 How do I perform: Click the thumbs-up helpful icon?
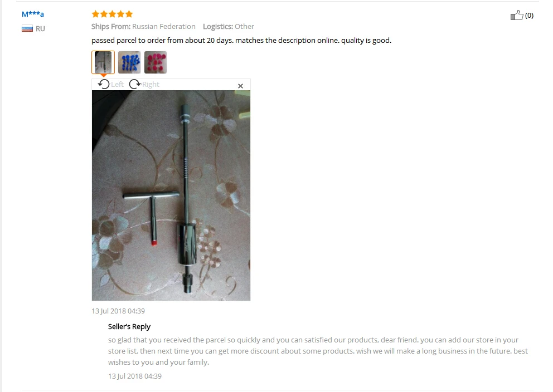click(517, 15)
